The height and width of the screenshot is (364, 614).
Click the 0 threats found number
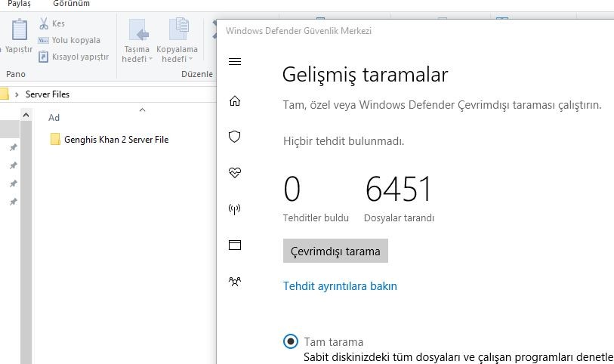tap(292, 189)
